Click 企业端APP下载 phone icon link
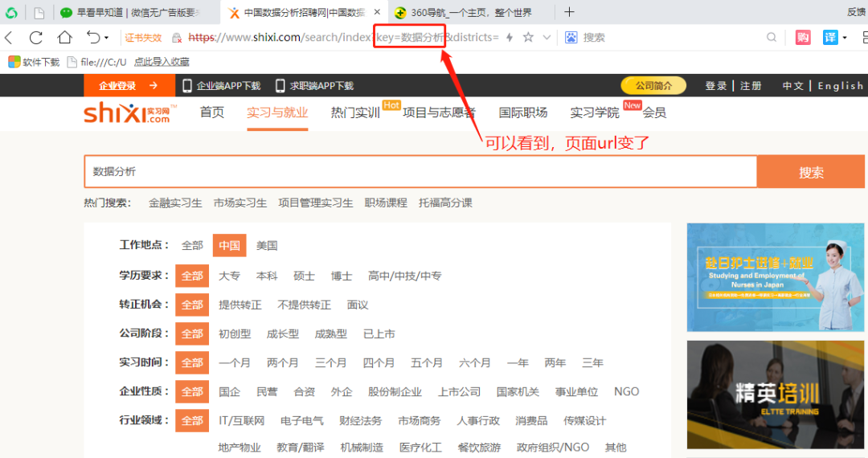 222,86
